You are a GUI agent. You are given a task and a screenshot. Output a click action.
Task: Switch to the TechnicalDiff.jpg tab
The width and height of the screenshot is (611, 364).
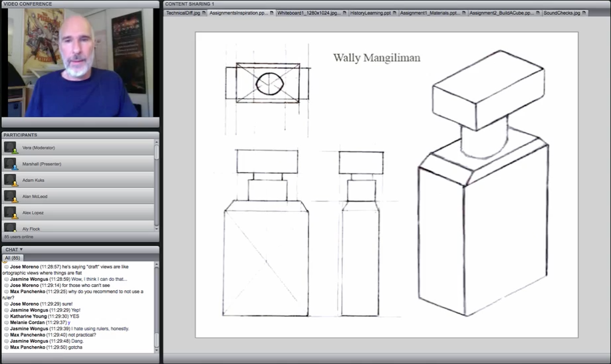(185, 13)
